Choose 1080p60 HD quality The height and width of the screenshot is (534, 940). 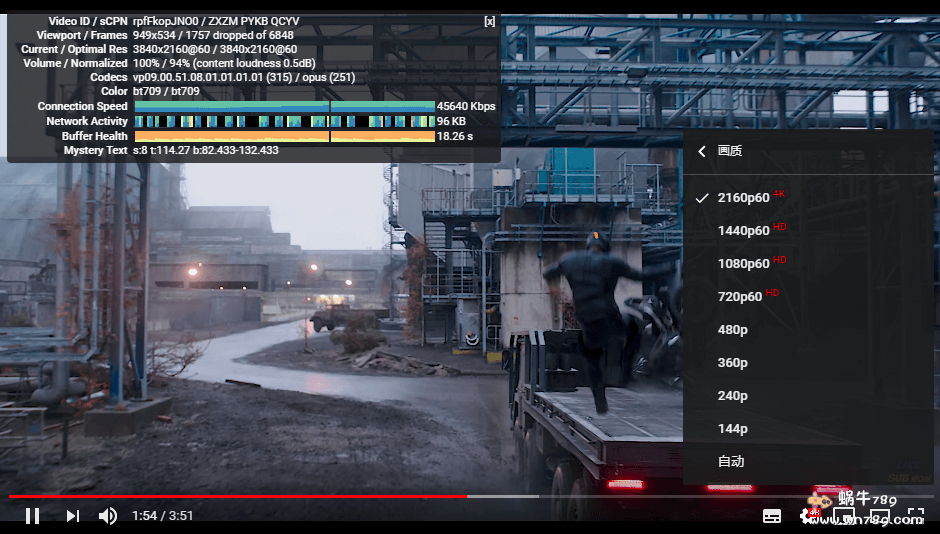[x=744, y=264]
